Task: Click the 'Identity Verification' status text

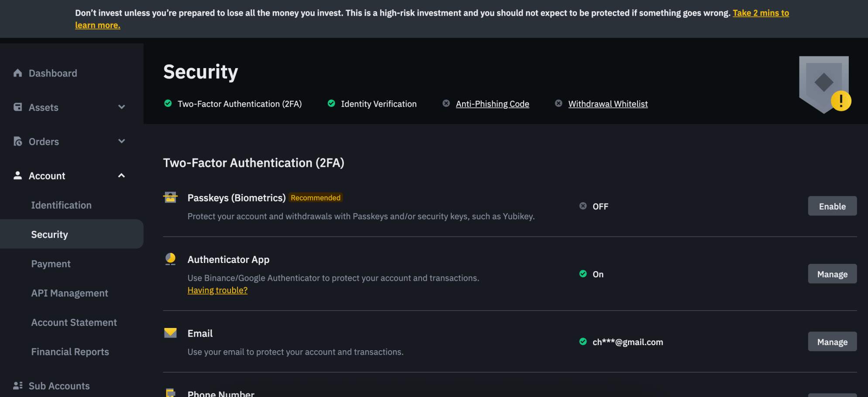Action: 379,104
